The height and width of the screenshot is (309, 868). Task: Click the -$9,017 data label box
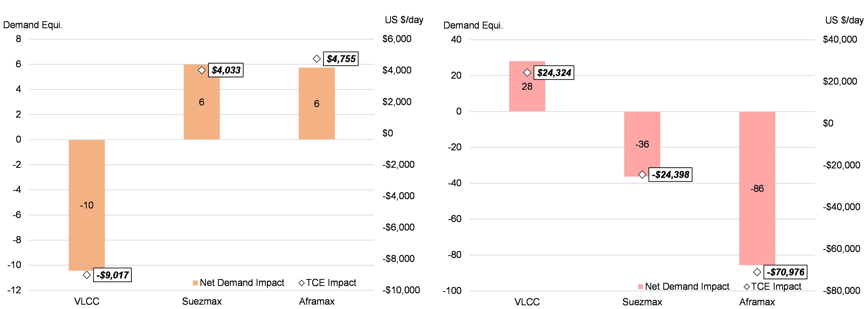[x=112, y=275]
